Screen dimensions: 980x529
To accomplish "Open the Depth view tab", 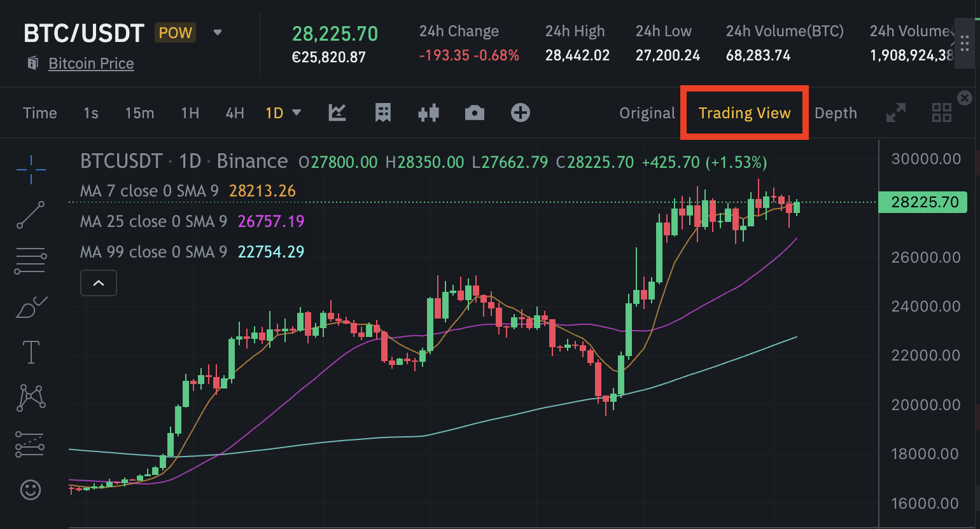I will pyautogui.click(x=836, y=113).
